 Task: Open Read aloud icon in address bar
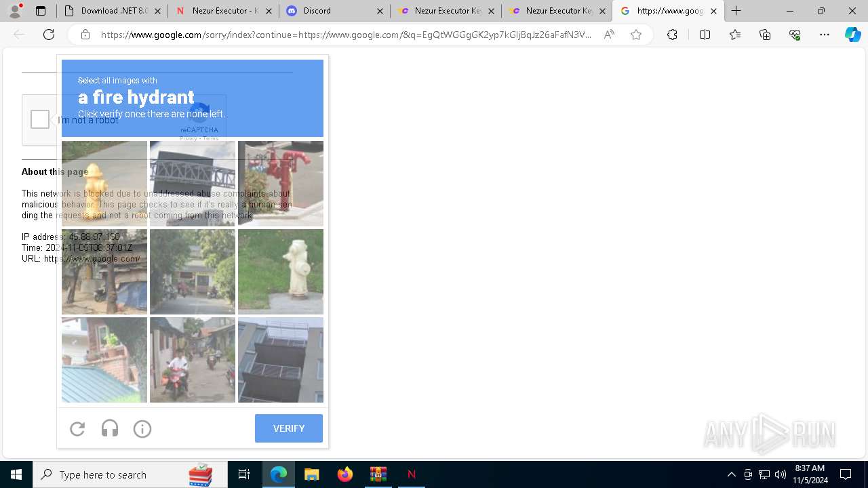(x=609, y=35)
